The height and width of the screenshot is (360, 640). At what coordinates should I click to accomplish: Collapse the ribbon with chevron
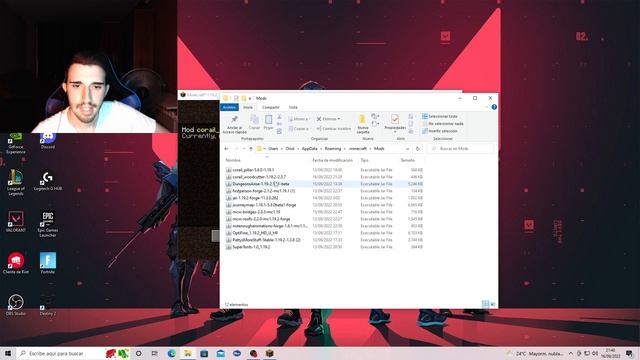point(487,107)
